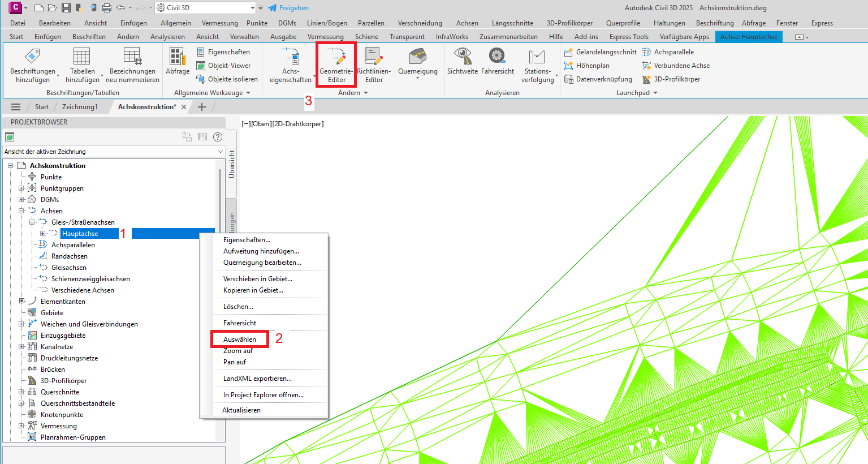This screenshot has width=868, height=464.
Task: Open the Richtlinien-Editor tool
Action: (x=374, y=65)
